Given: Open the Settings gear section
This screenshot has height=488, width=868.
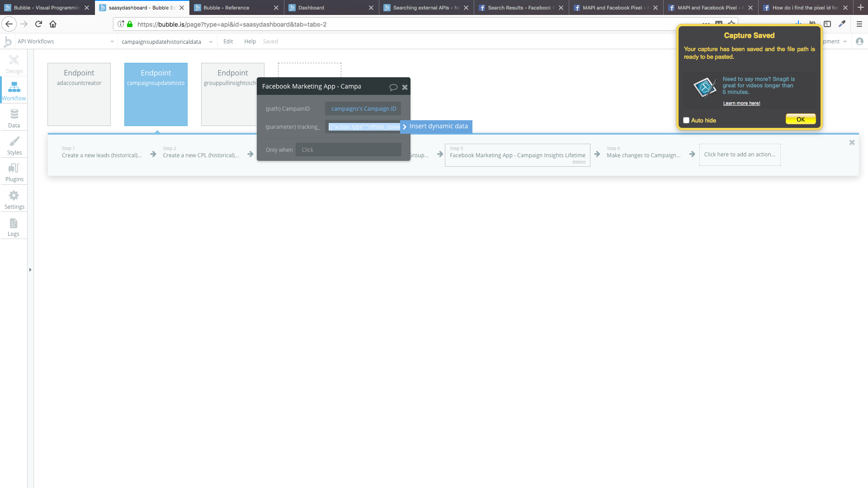Looking at the screenshot, I should [x=14, y=199].
